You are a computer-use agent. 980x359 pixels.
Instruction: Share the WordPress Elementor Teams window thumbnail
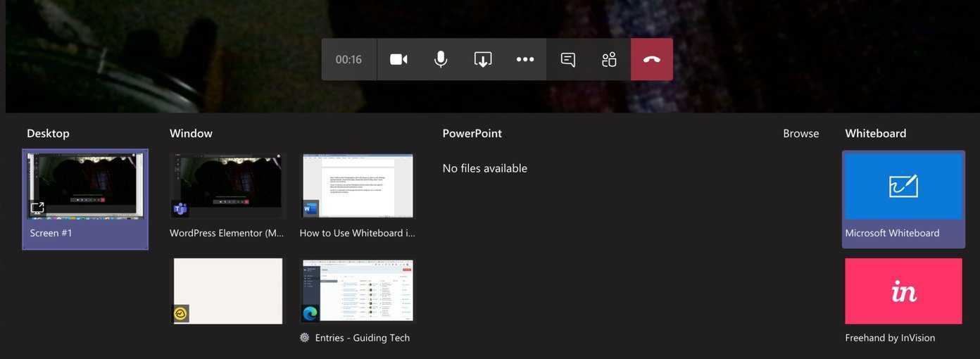228,187
